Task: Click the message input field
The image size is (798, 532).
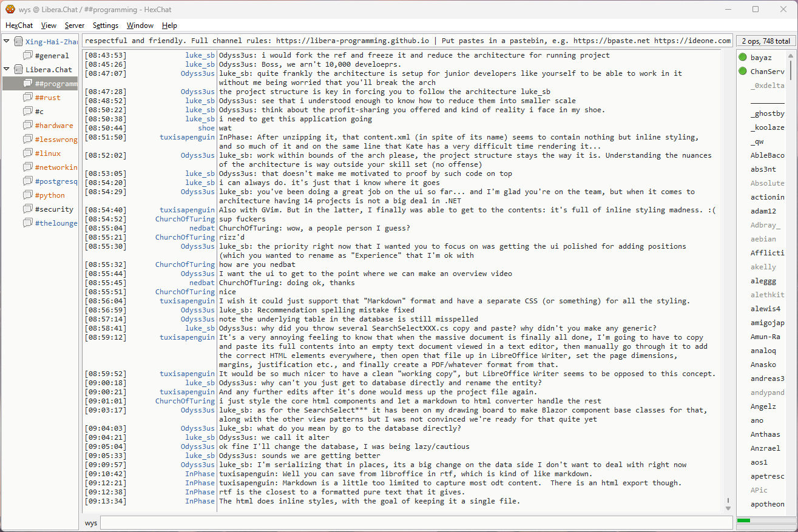Action: coord(416,523)
